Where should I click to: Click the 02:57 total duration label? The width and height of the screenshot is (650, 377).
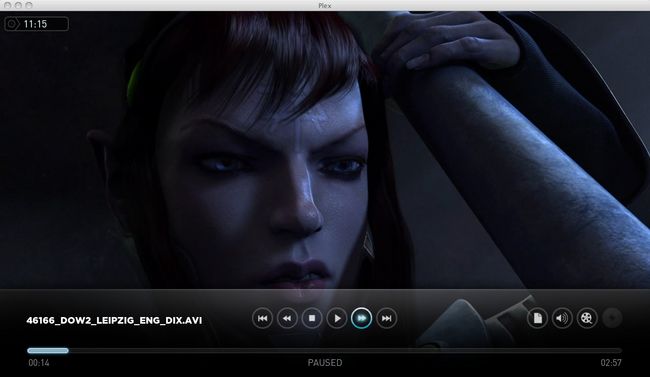point(611,363)
